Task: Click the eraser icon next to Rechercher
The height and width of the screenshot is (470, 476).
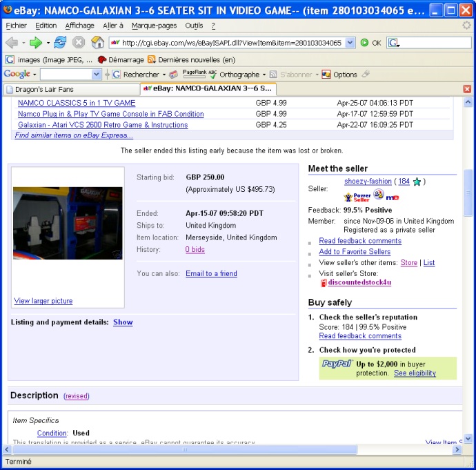Action: click(x=173, y=74)
